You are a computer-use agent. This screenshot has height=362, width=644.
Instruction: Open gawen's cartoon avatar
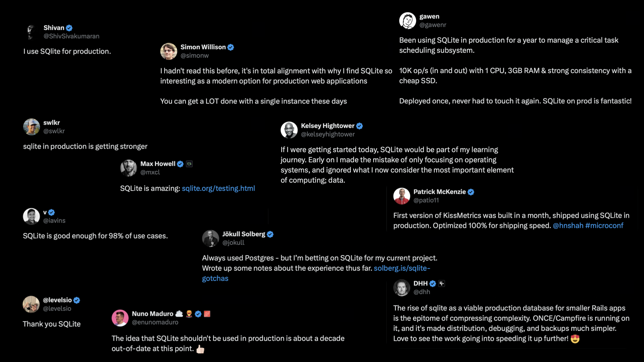(x=408, y=21)
